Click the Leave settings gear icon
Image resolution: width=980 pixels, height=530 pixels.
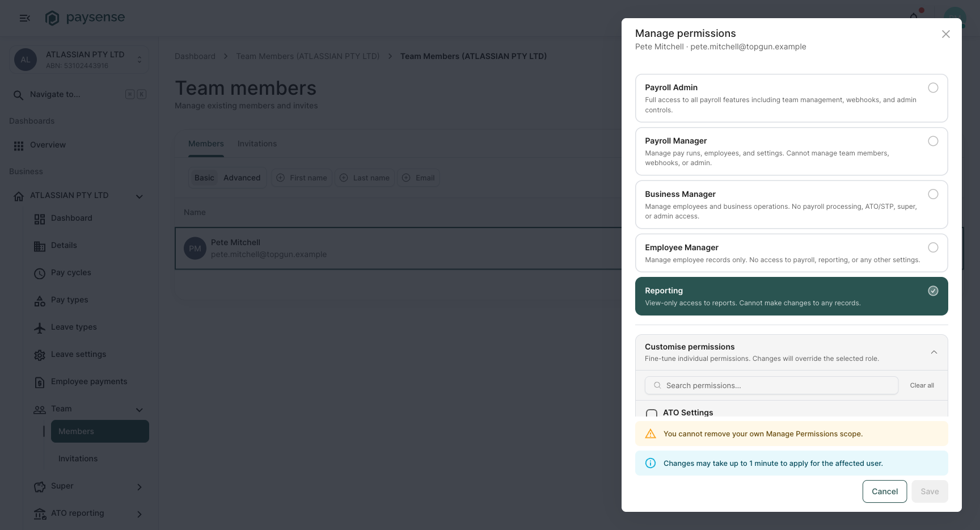[x=40, y=355]
